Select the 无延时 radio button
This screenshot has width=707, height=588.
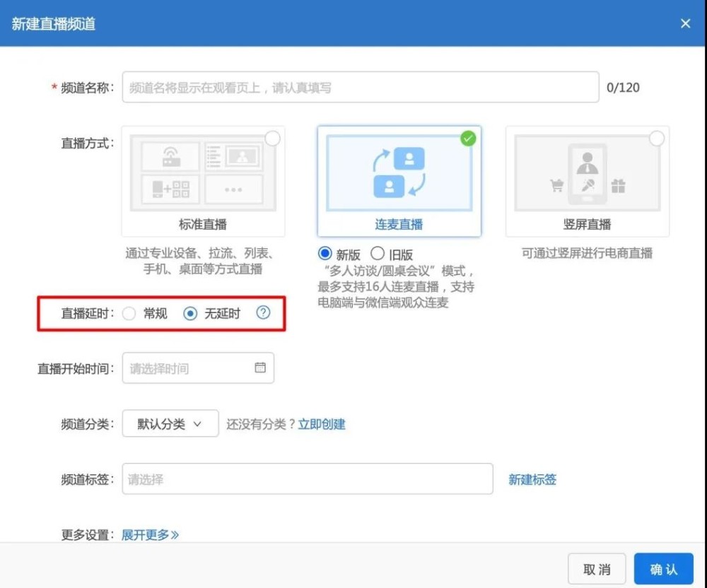pos(190,313)
